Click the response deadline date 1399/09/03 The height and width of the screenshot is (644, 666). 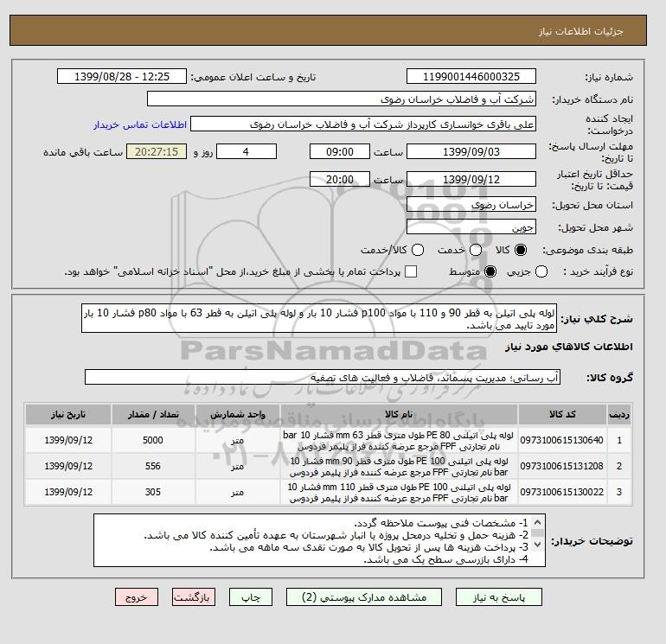point(471,151)
